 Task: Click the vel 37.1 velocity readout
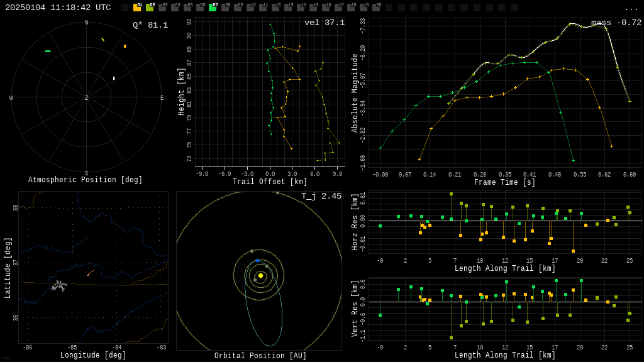(324, 23)
